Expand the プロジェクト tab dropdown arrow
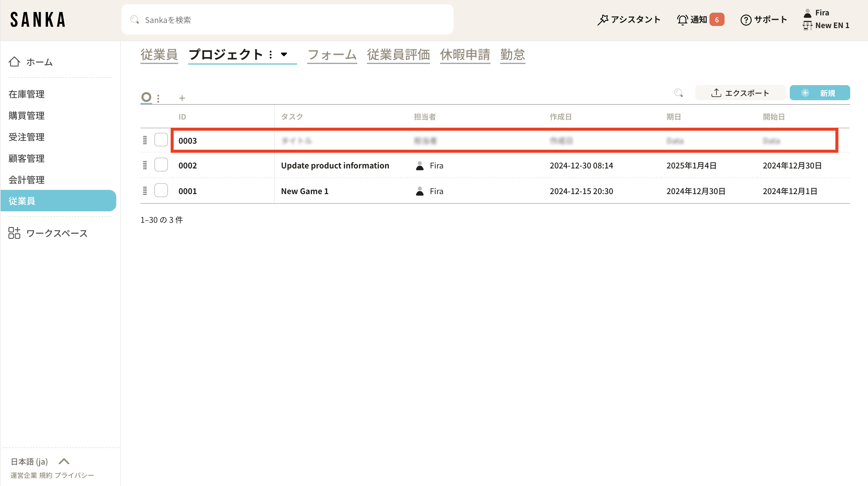 click(284, 54)
